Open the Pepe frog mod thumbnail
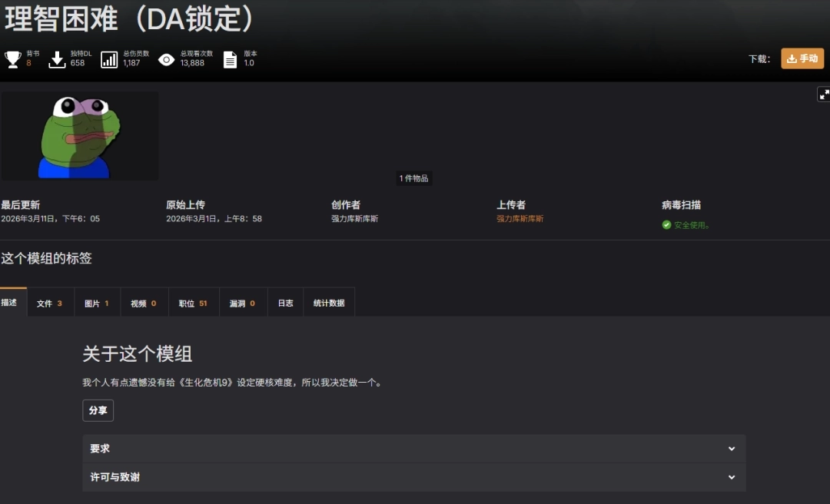This screenshot has width=830, height=504. [80, 136]
